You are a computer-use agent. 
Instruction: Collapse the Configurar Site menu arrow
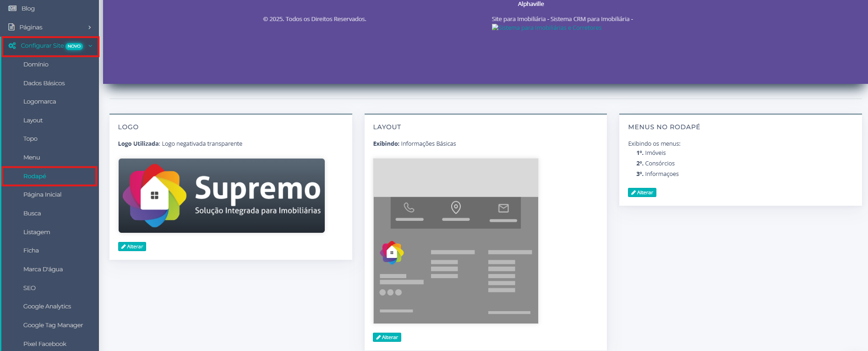coord(90,46)
